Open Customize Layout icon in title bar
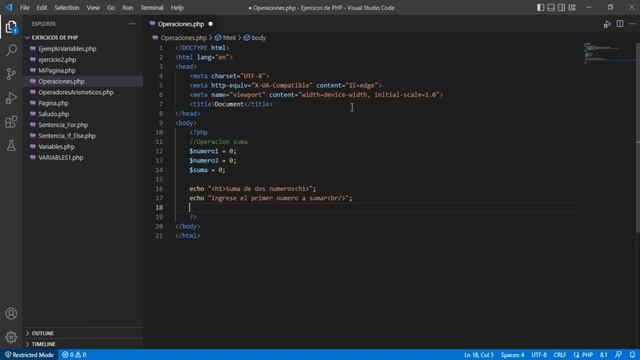 [x=572, y=7]
